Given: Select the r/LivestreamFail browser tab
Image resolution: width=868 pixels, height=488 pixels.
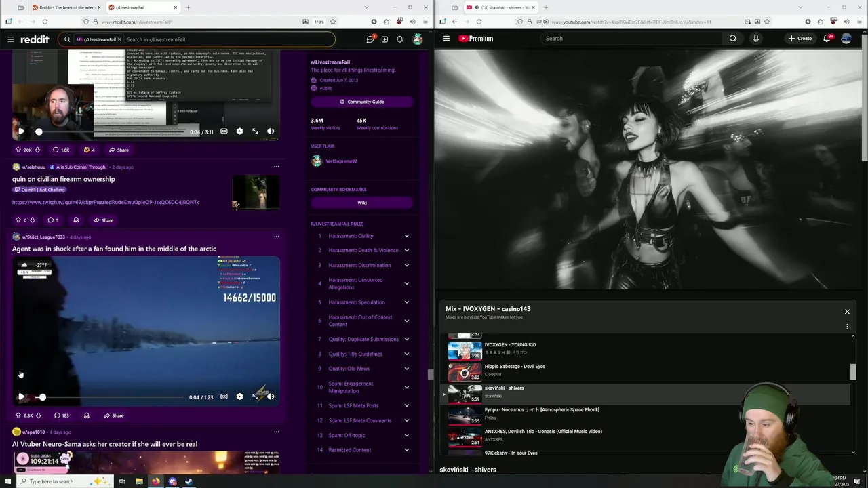Looking at the screenshot, I should coord(143,7).
